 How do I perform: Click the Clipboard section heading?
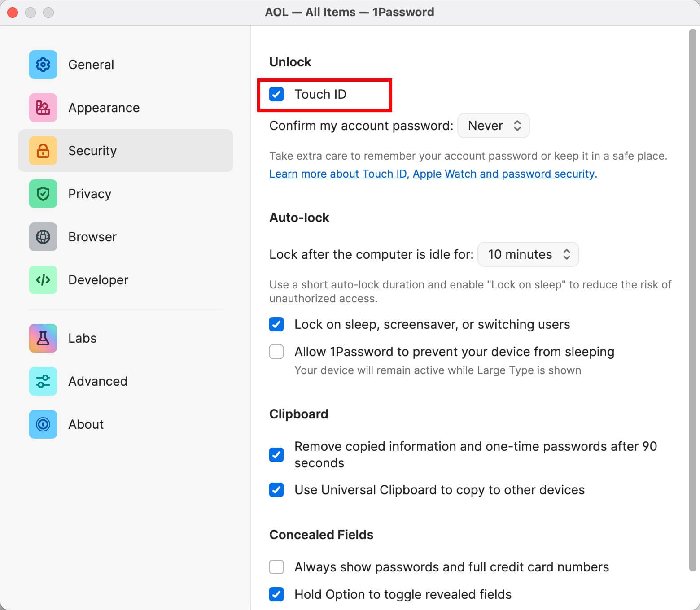pyautogui.click(x=298, y=414)
